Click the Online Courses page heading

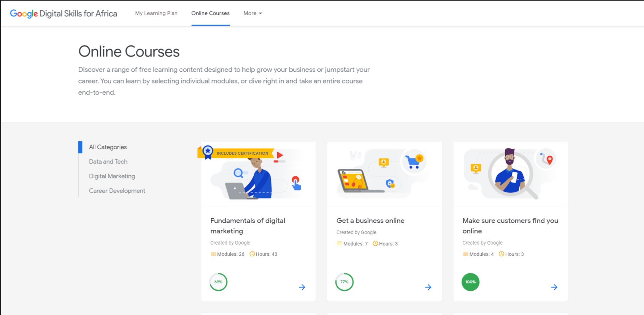(x=129, y=52)
